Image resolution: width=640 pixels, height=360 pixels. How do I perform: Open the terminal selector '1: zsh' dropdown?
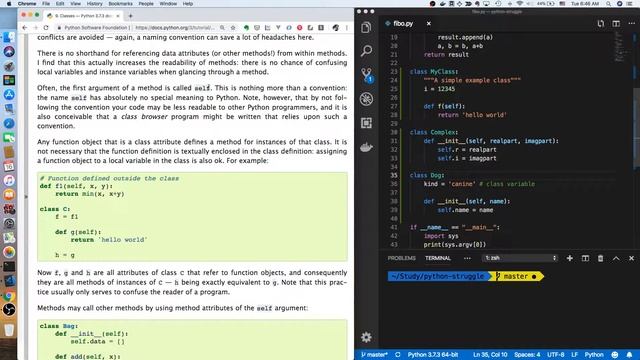pos(520,258)
